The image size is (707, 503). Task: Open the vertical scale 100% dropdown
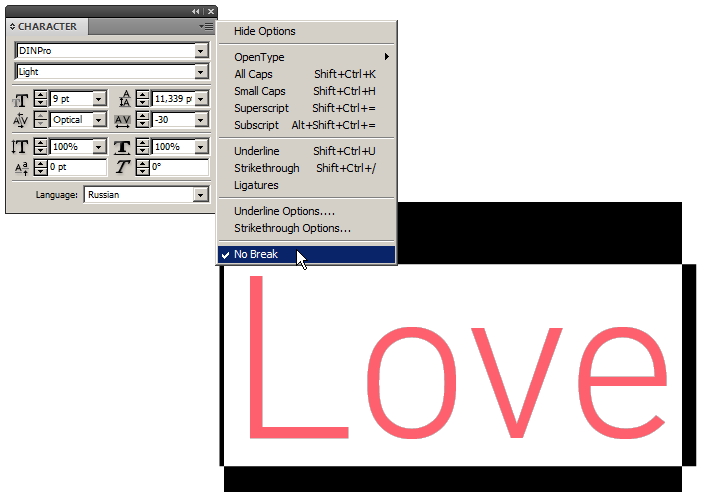pos(99,147)
